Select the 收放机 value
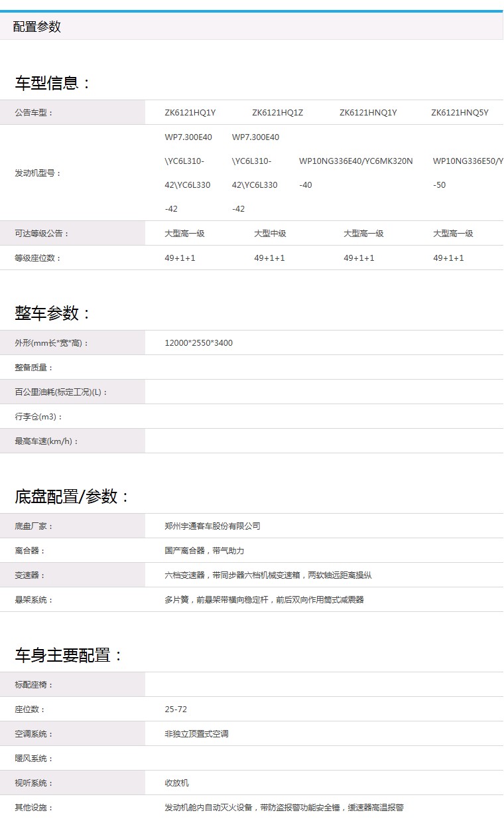The height and width of the screenshot is (819, 504). coord(176,783)
